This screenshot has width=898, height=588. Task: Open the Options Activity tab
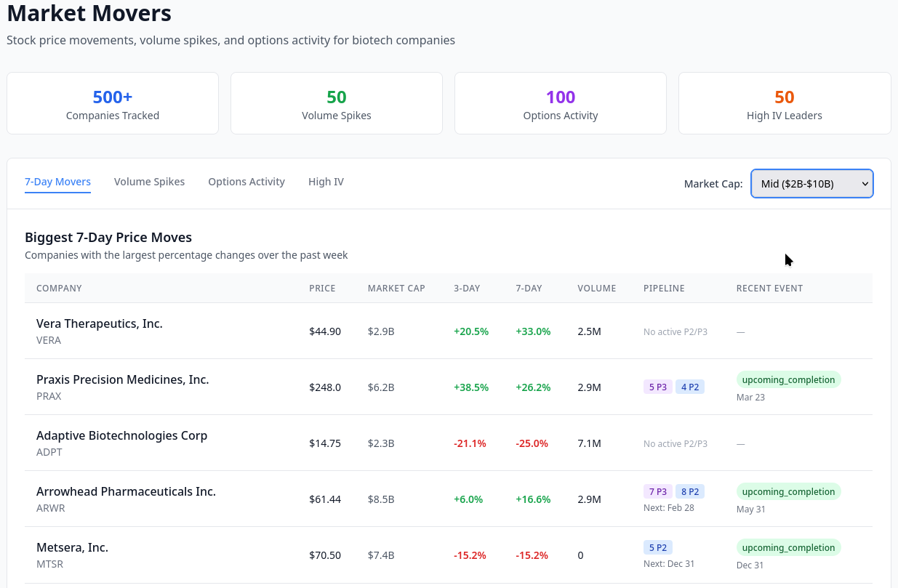click(x=246, y=182)
